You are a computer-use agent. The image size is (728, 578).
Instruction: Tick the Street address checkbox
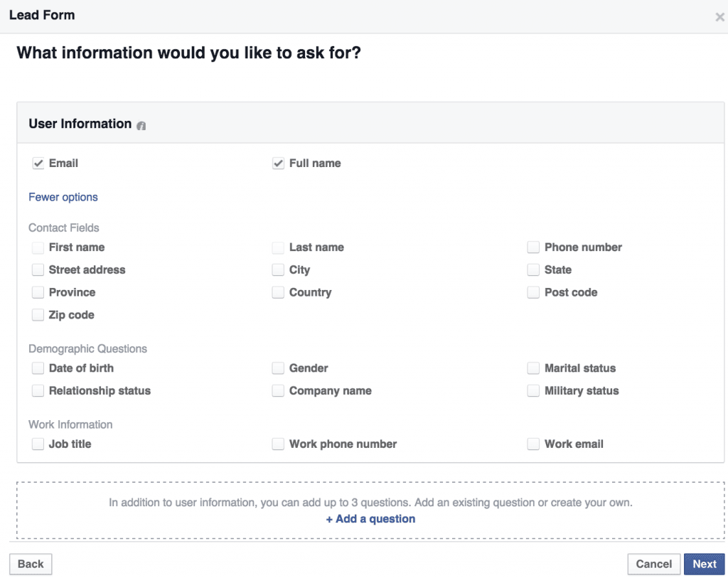click(x=38, y=270)
